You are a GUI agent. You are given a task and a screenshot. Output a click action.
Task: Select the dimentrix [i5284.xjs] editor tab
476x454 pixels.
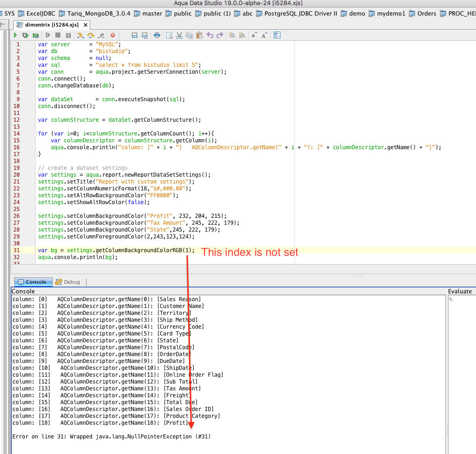pos(52,25)
